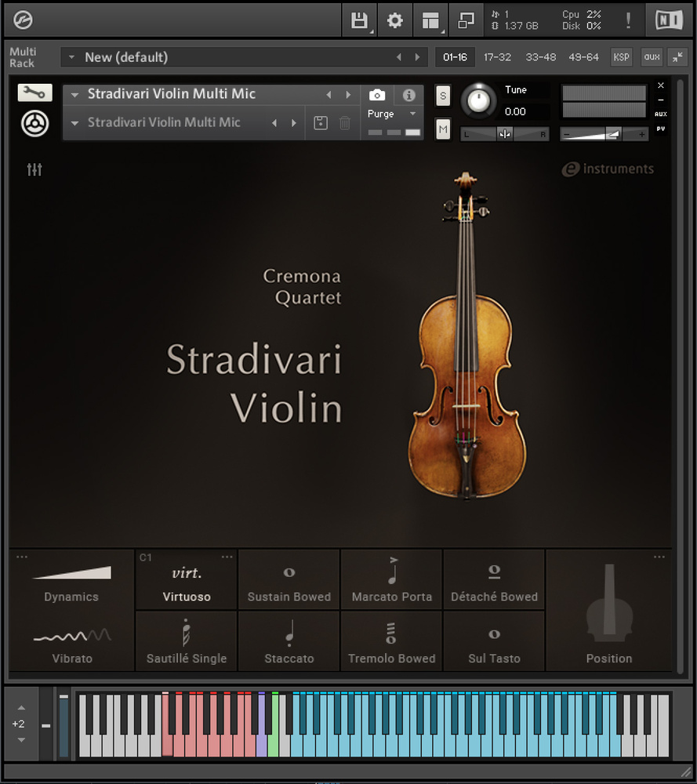Image resolution: width=697 pixels, height=784 pixels.
Task: Click the exclamation warning icon
Action: click(628, 20)
